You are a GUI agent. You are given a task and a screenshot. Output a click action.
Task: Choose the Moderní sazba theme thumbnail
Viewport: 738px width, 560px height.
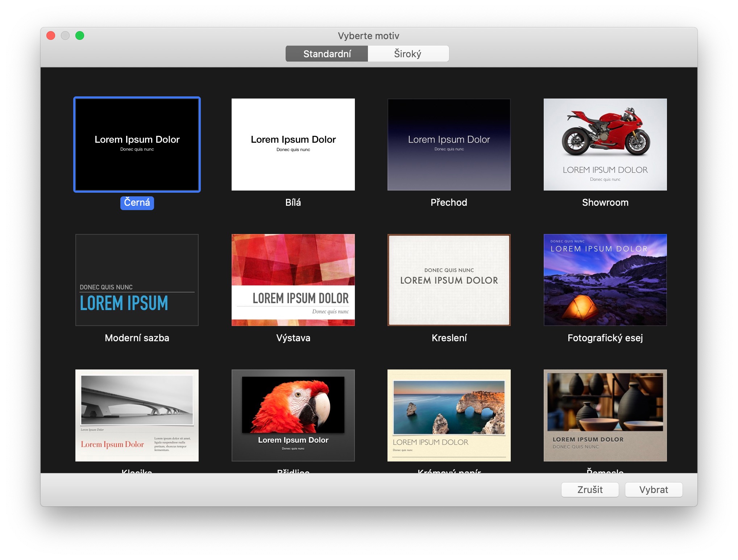137,280
